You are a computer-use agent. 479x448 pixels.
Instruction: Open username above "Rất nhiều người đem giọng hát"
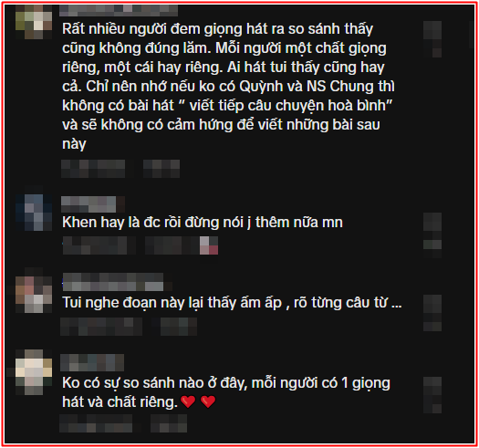(119, 10)
